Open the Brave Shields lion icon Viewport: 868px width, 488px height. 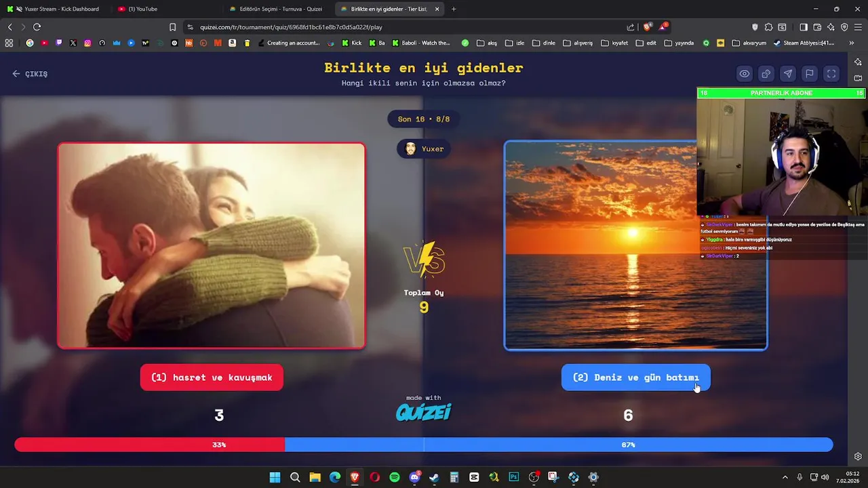click(x=648, y=27)
